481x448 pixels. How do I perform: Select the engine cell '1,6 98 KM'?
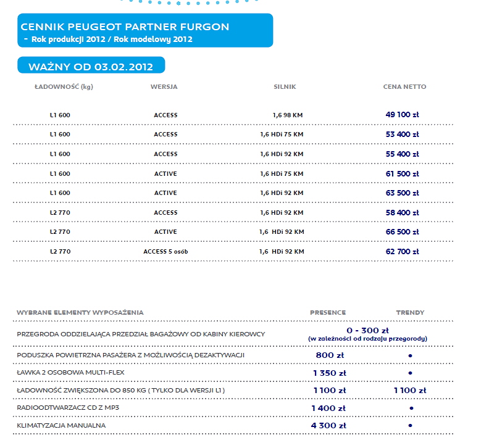288,115
